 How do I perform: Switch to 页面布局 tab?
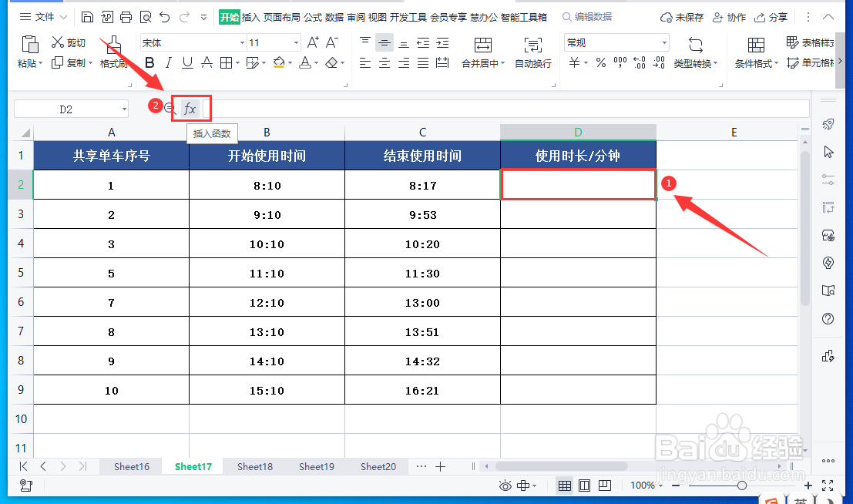pos(282,18)
